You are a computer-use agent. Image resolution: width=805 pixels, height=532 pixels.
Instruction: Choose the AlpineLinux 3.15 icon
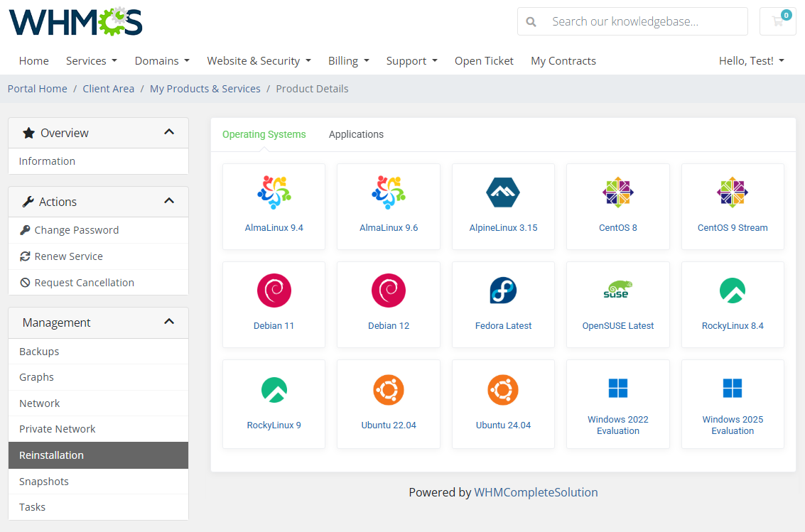click(503, 192)
